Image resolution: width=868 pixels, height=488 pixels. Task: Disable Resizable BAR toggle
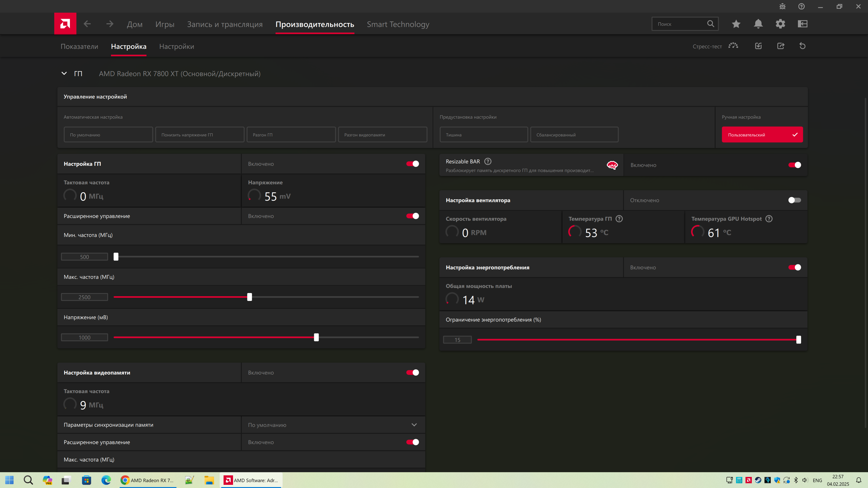795,165
